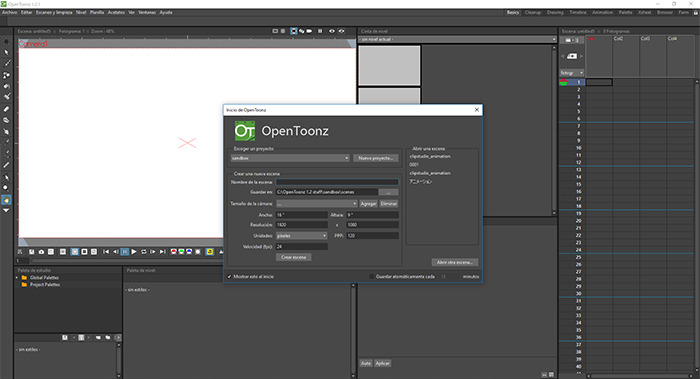Click the yellow sound icon in viewer bar
The image size is (700, 379).
click(x=209, y=252)
